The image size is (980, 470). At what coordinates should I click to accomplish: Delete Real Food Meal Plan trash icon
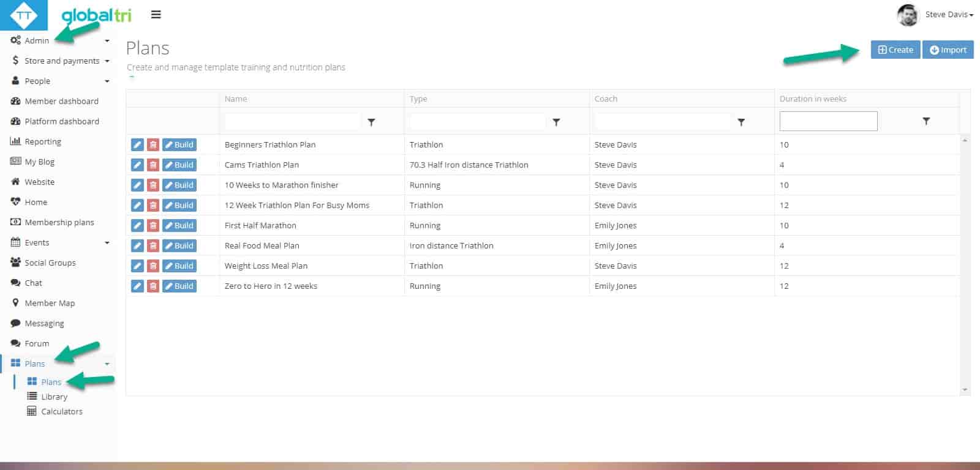[153, 245]
